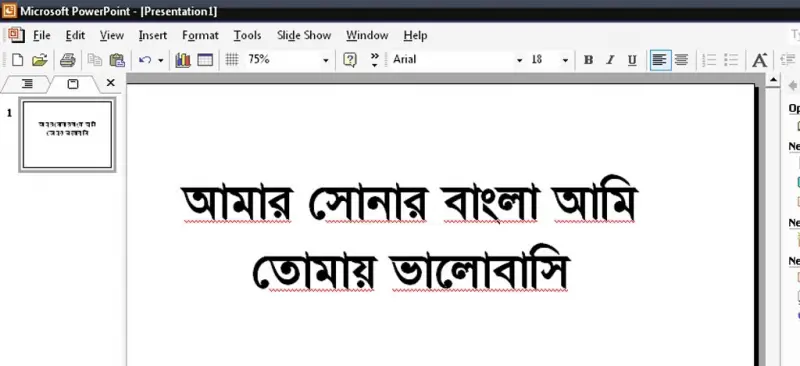Toggle the Show/Hide Grid button
The image size is (800, 366).
[x=232, y=60]
